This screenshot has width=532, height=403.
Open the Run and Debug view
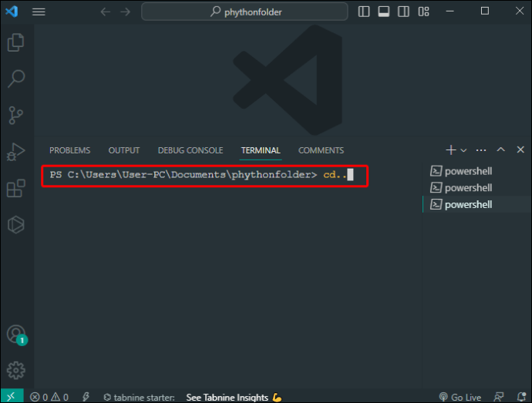click(x=15, y=152)
